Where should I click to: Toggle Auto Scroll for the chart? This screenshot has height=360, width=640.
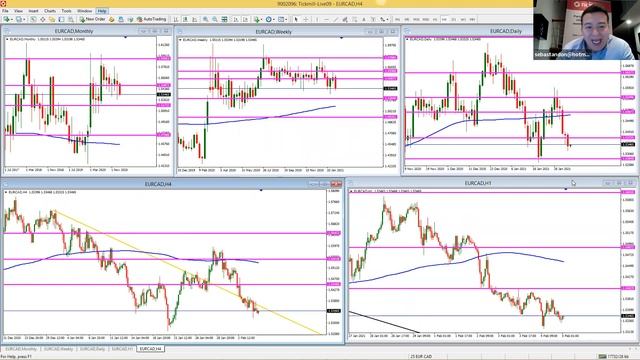click(236, 19)
